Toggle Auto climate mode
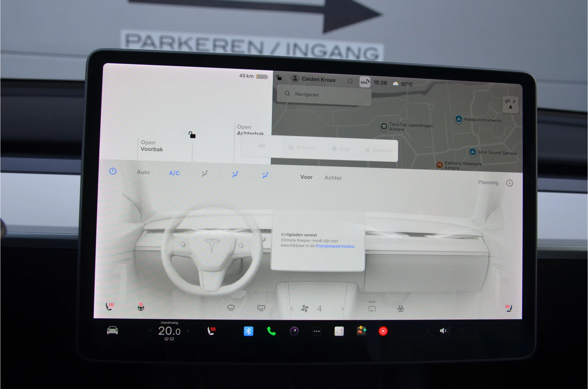This screenshot has width=588, height=389. click(143, 172)
